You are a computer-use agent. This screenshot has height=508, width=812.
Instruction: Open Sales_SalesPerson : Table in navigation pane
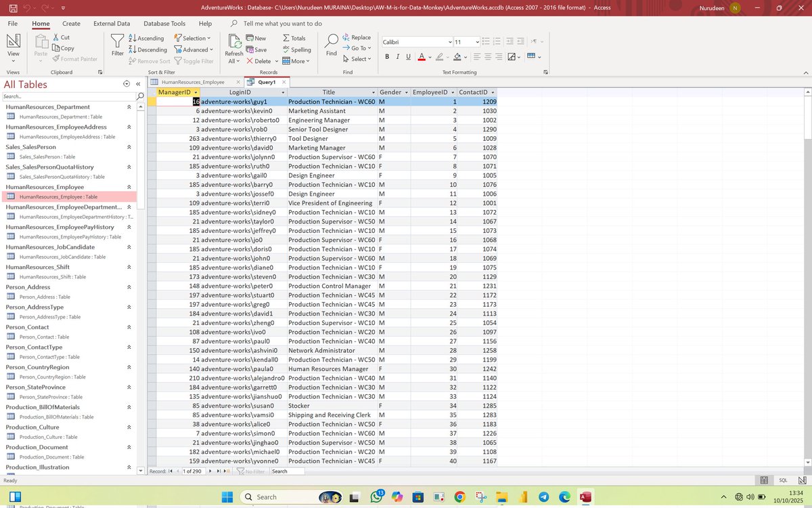coord(47,156)
